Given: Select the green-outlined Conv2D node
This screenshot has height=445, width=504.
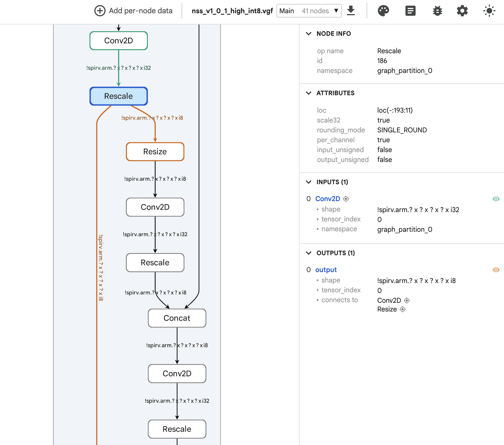Looking at the screenshot, I should 119,41.
